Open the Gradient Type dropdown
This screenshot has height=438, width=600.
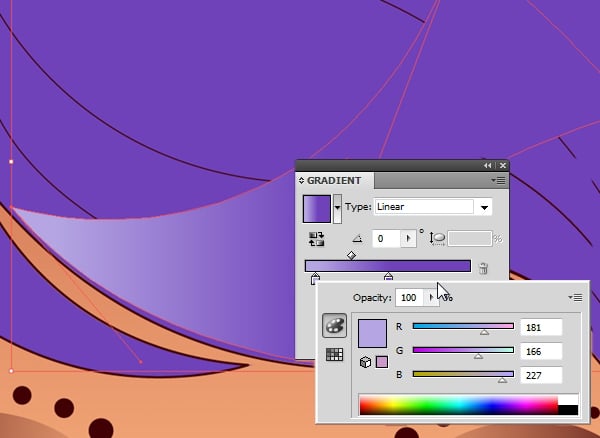coord(485,208)
